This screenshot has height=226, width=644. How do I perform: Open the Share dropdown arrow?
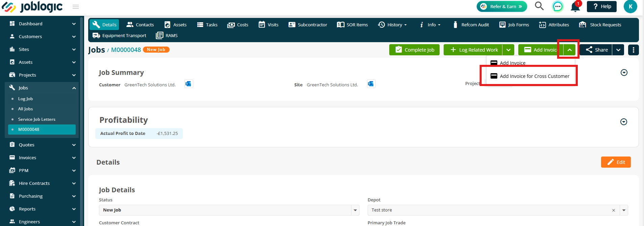coord(618,50)
